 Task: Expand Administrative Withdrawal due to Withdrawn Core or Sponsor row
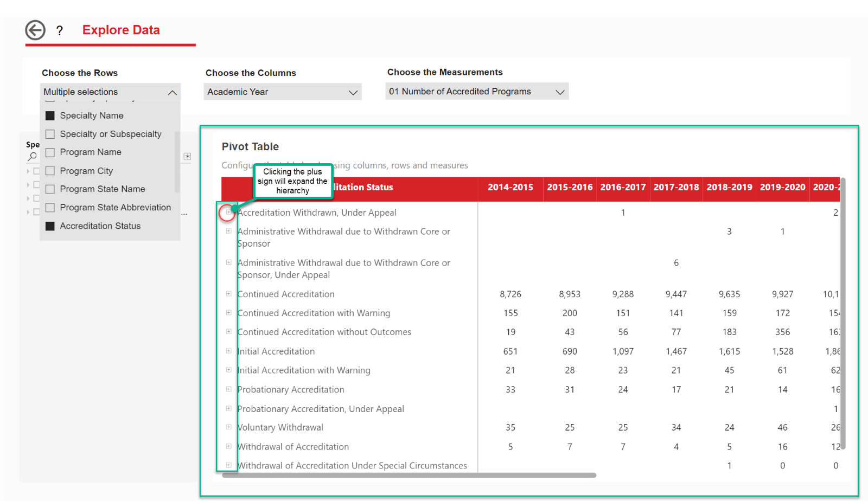[228, 231]
